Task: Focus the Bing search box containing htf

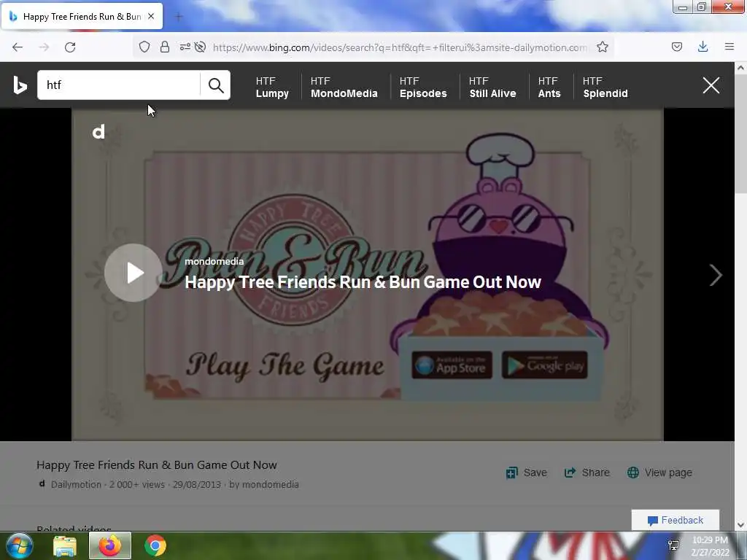Action: click(x=119, y=85)
